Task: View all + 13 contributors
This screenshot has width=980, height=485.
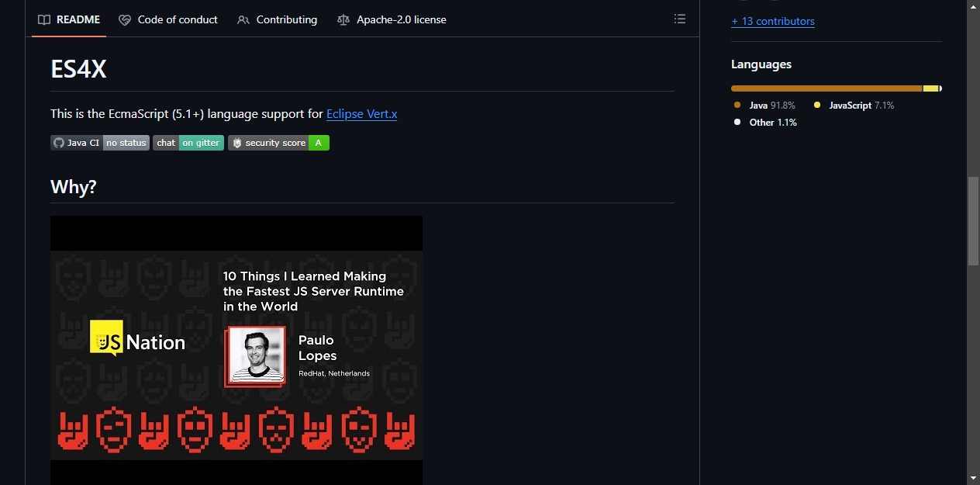Action: 773,21
